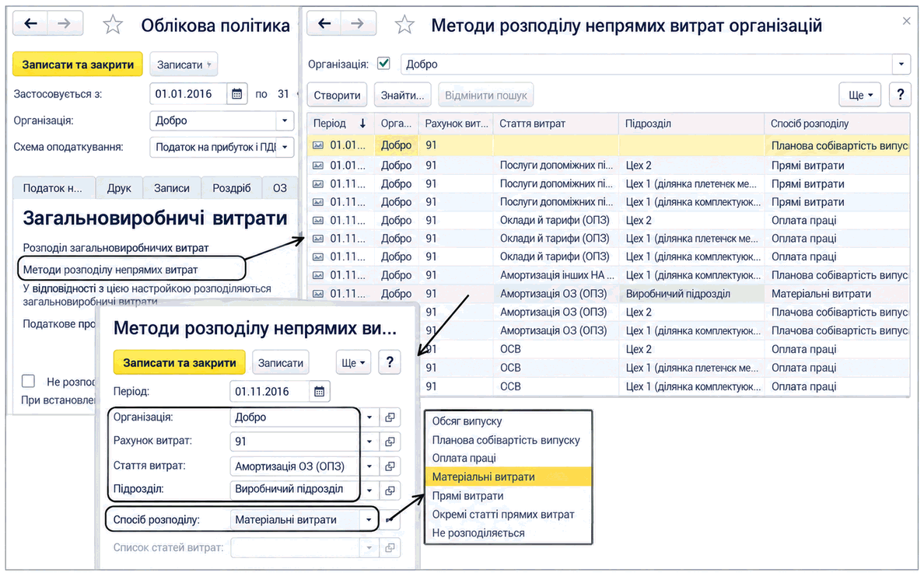The height and width of the screenshot is (576, 924).
Task: Open calendar for Застосовується з date
Action: [237, 93]
